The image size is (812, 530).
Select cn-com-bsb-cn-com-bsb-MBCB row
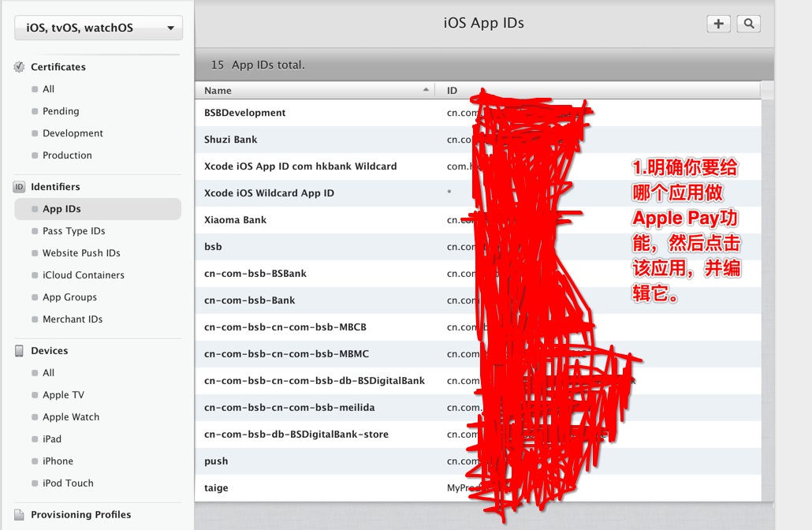coord(478,327)
